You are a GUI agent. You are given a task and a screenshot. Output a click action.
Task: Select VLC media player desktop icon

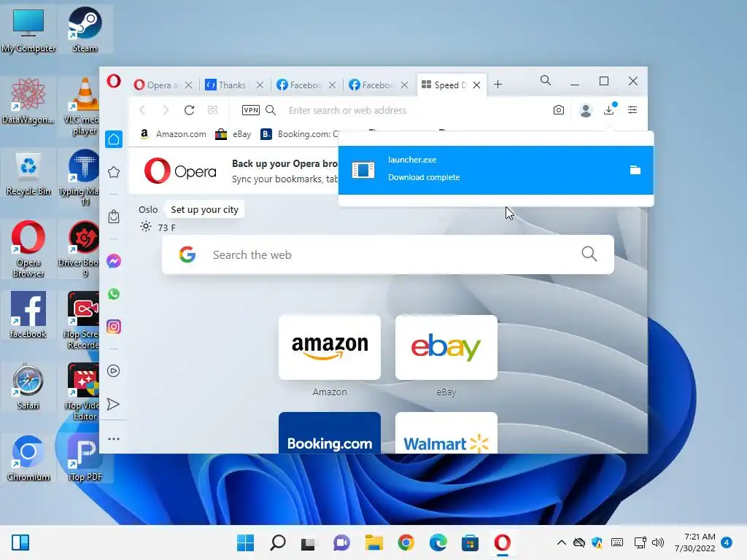[85, 106]
